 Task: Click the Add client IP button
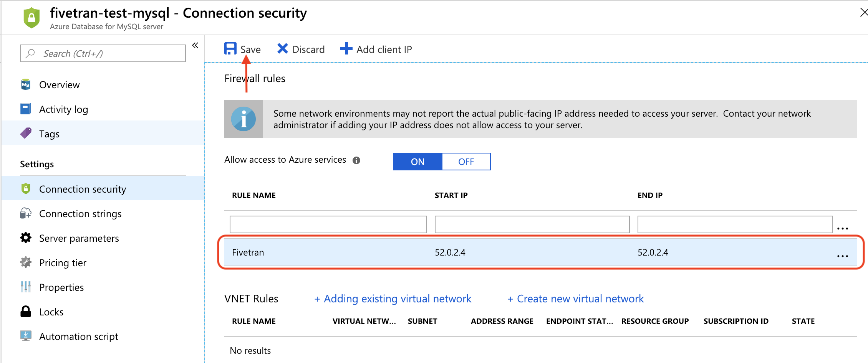(x=376, y=49)
